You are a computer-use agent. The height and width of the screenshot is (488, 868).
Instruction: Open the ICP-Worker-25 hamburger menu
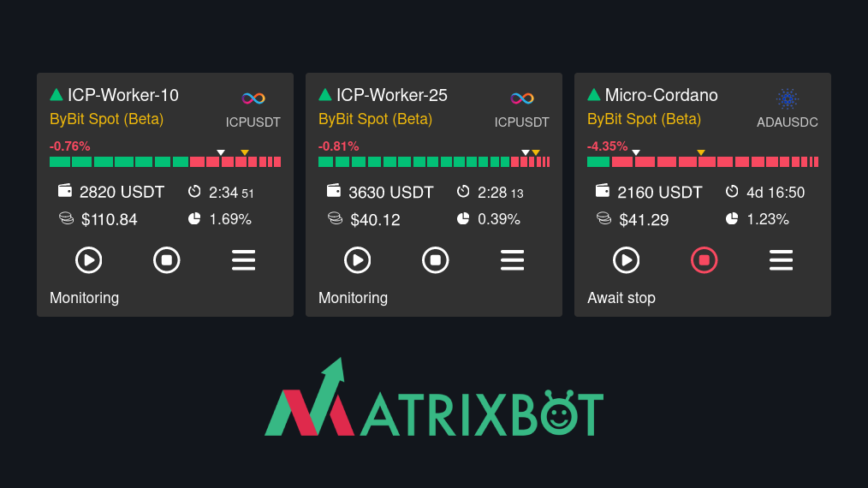pos(513,259)
